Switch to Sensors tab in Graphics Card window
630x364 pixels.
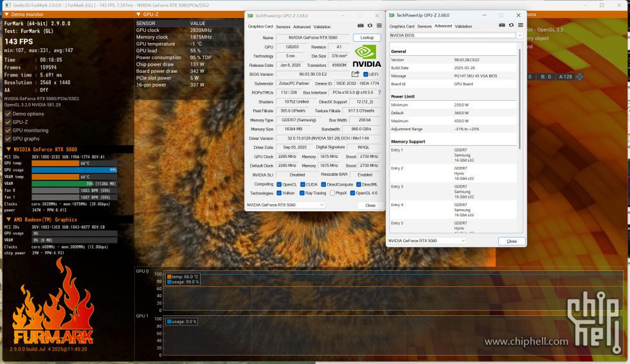[x=283, y=27]
